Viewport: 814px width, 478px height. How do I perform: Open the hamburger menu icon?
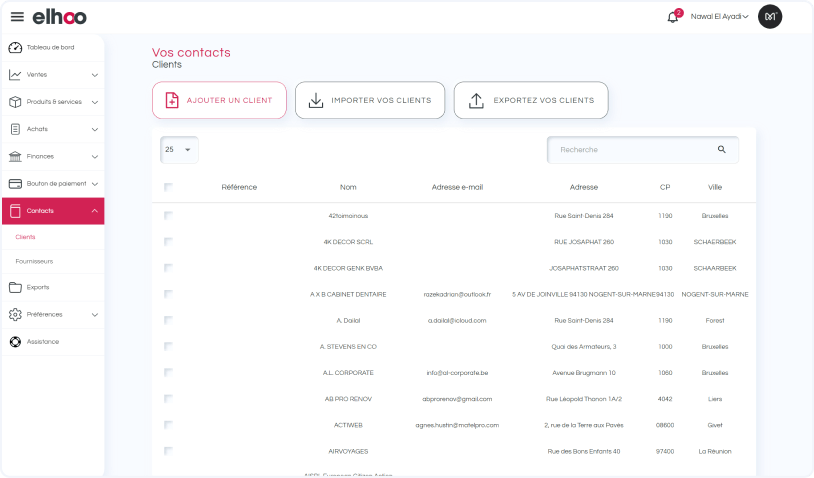[x=17, y=16]
